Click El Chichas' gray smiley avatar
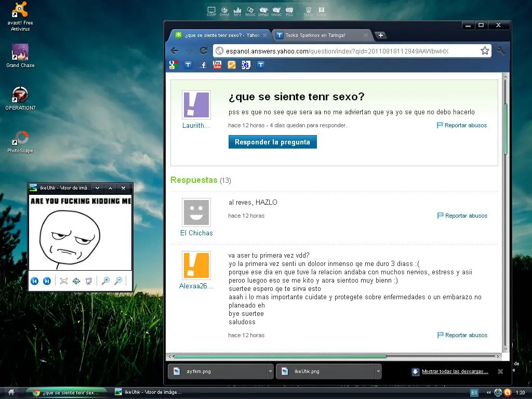The image size is (532, 399). 196,212
